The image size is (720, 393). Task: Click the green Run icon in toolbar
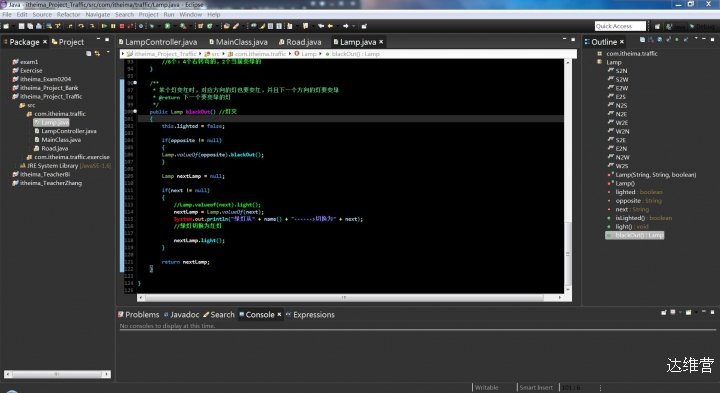[167, 26]
